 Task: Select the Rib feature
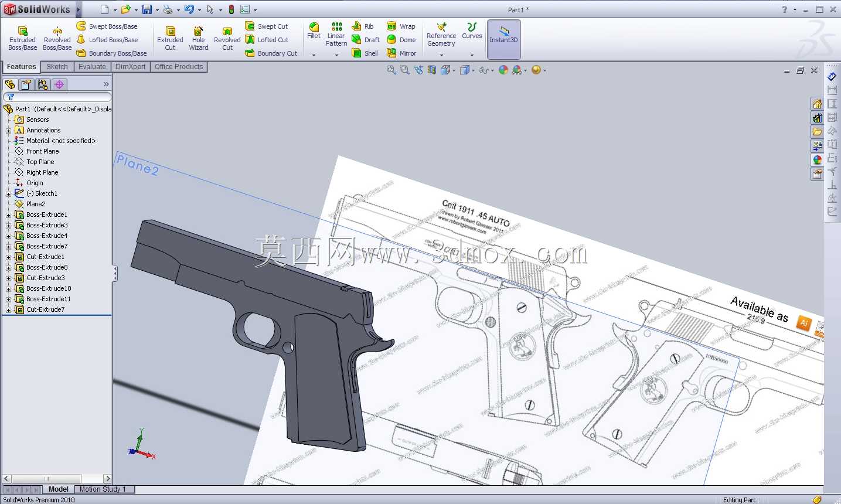point(363,26)
